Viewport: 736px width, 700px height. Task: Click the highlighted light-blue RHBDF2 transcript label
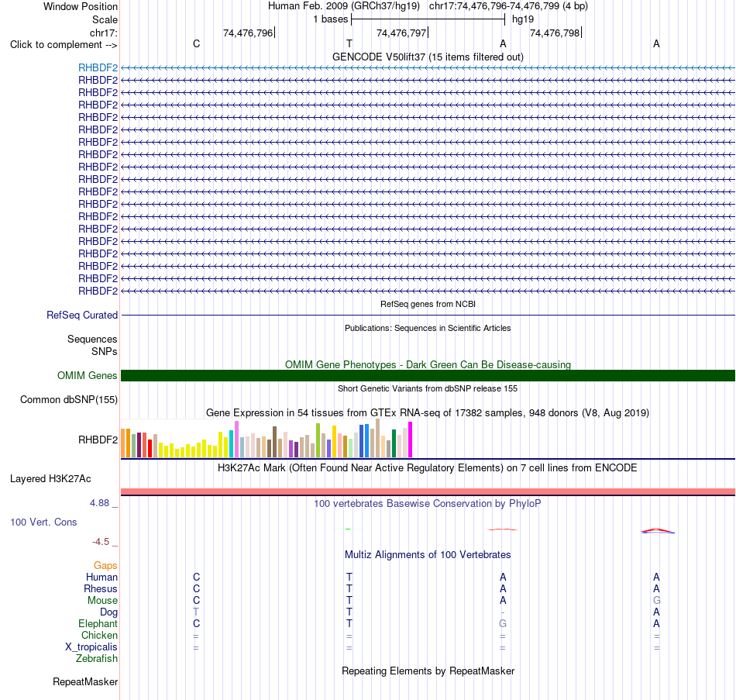pyautogui.click(x=98, y=68)
